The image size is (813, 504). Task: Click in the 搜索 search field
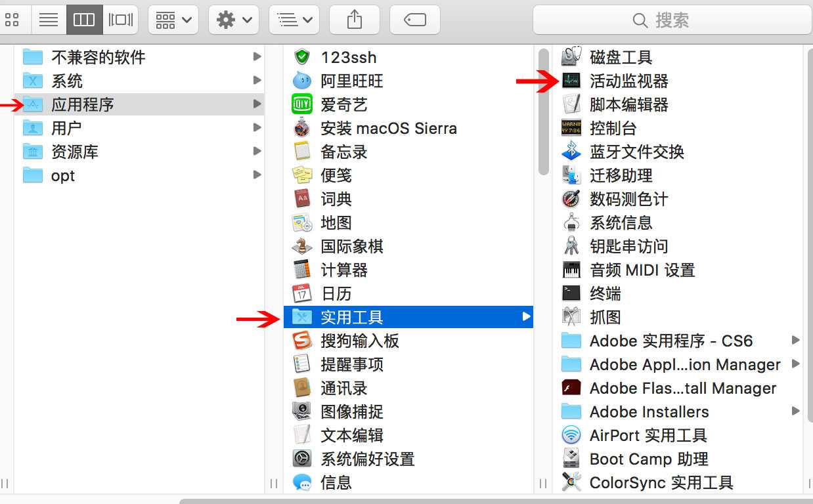672,20
